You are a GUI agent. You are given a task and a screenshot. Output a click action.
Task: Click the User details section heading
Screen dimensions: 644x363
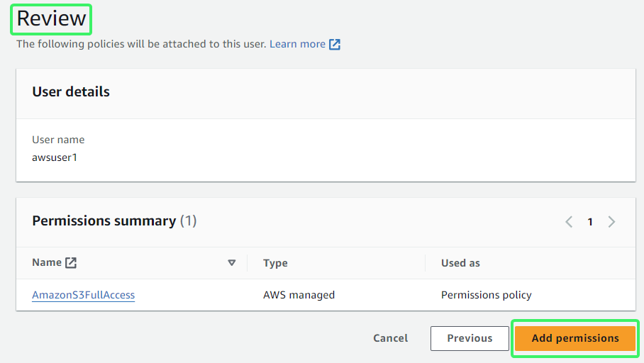(71, 92)
